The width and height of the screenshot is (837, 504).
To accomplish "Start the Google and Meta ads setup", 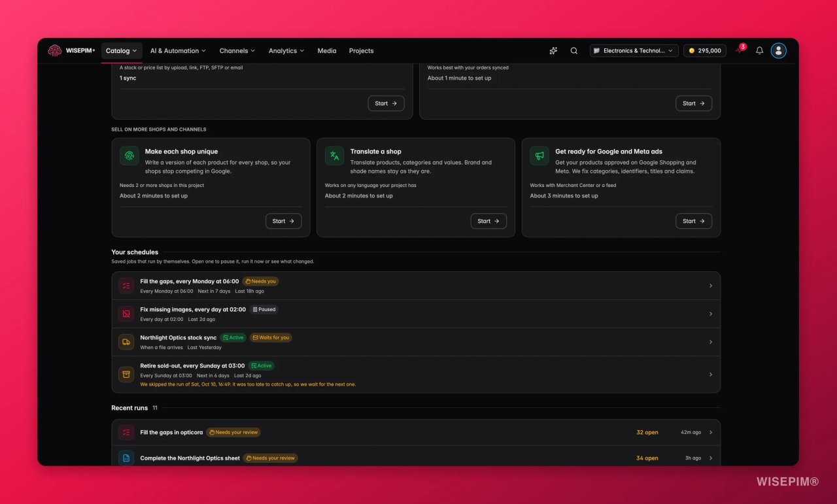I will coord(694,221).
